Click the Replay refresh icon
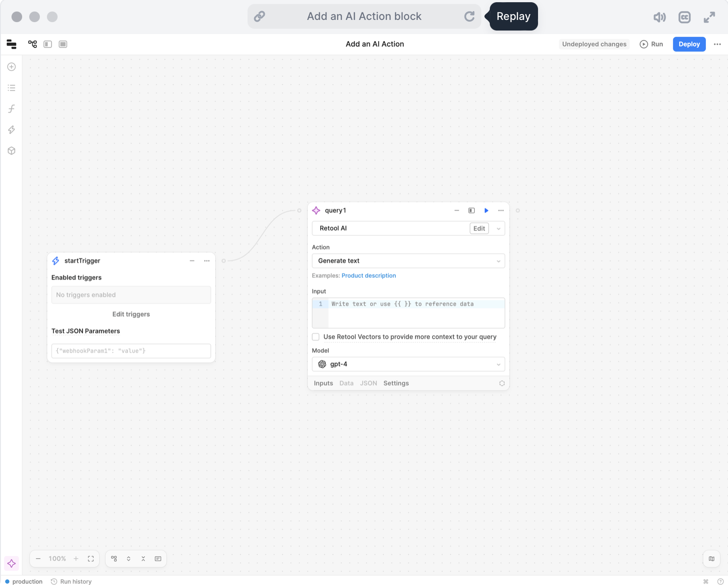728x585 pixels. [x=469, y=16]
